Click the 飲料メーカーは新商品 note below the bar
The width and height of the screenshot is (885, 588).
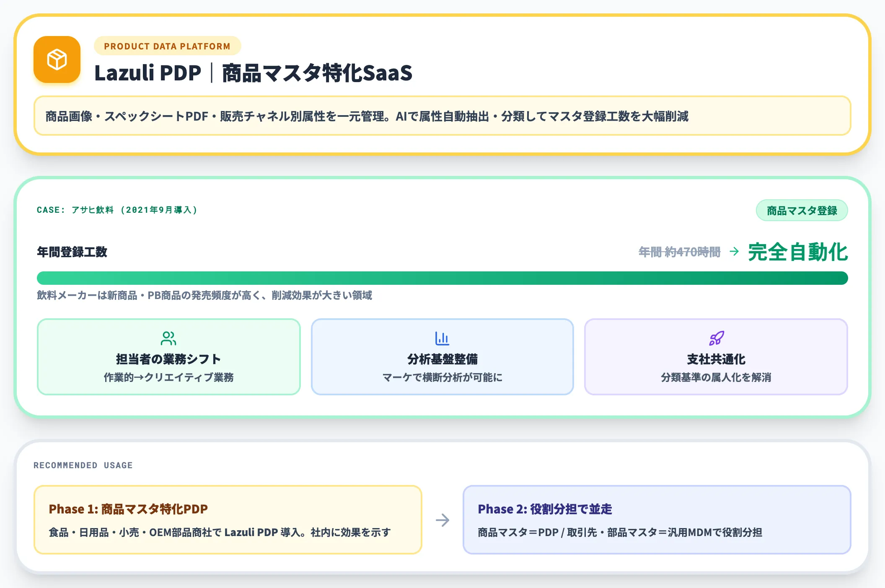[x=204, y=295]
